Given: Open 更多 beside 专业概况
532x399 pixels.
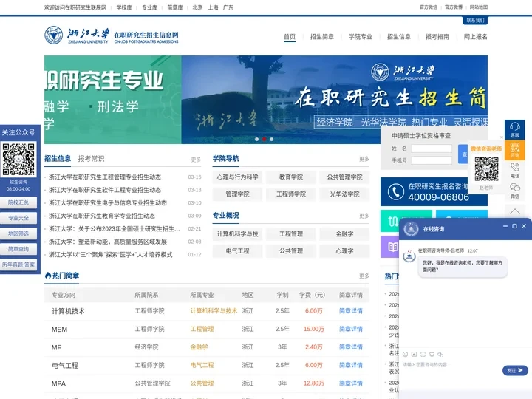Looking at the screenshot, I should pyautogui.click(x=364, y=216).
